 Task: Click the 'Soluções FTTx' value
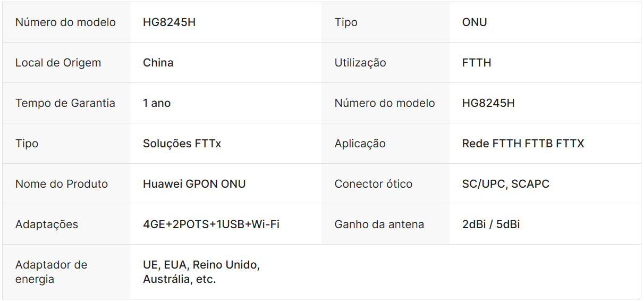click(182, 144)
